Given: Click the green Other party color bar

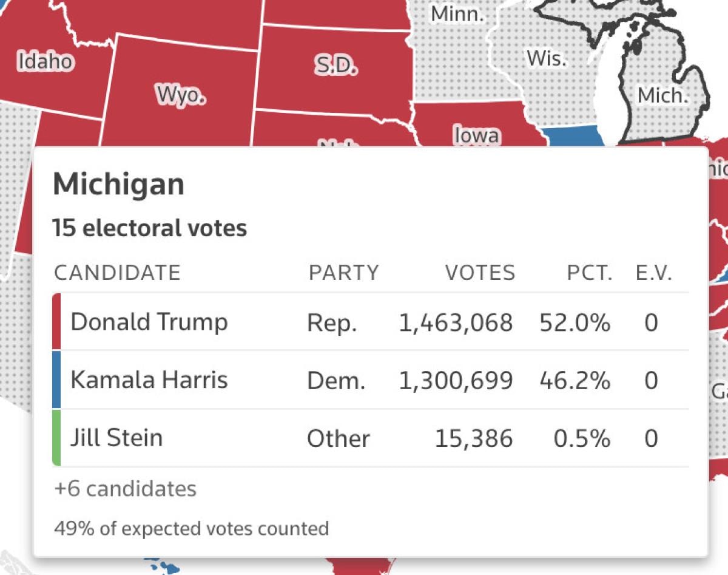Looking at the screenshot, I should tap(56, 438).
